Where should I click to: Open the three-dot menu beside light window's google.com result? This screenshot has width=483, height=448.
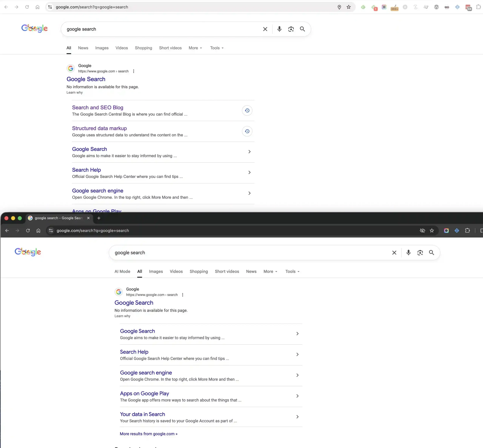pyautogui.click(x=134, y=71)
